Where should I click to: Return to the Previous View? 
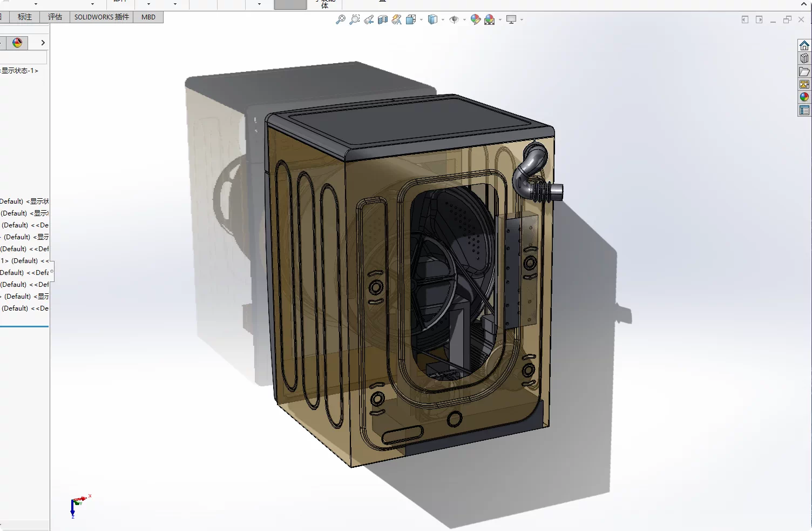pos(369,19)
